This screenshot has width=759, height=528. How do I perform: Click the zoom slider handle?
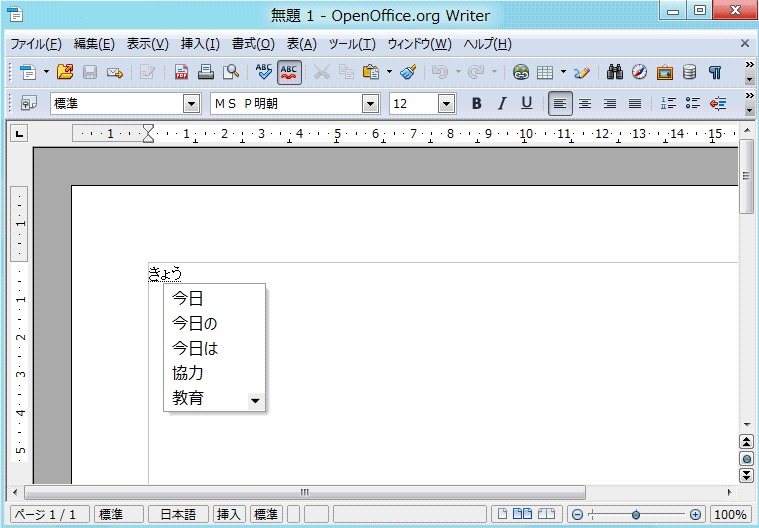(636, 514)
